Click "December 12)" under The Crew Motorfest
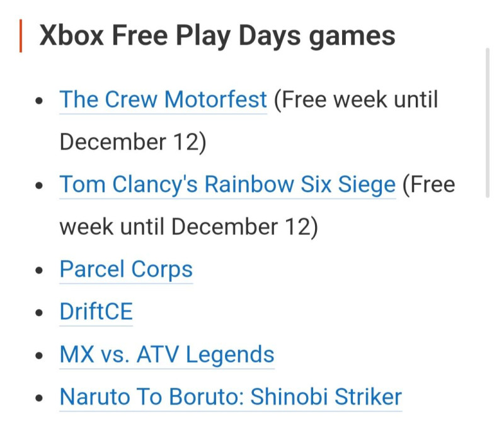 point(133,142)
